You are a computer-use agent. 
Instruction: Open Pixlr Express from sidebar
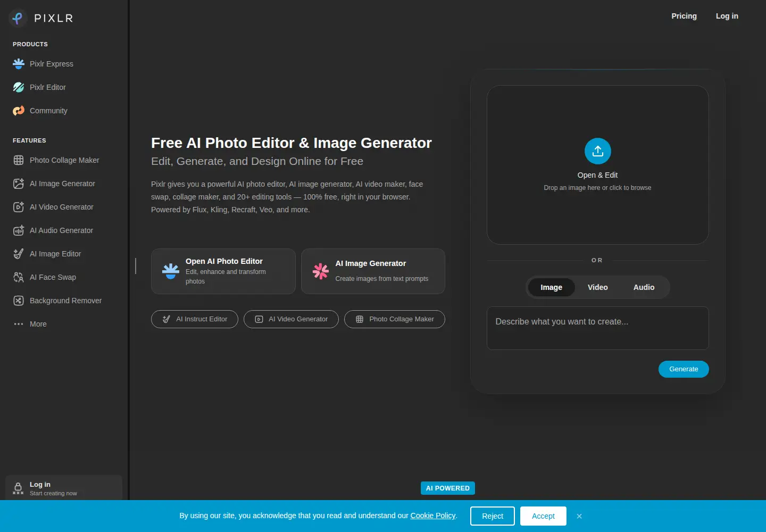click(51, 64)
